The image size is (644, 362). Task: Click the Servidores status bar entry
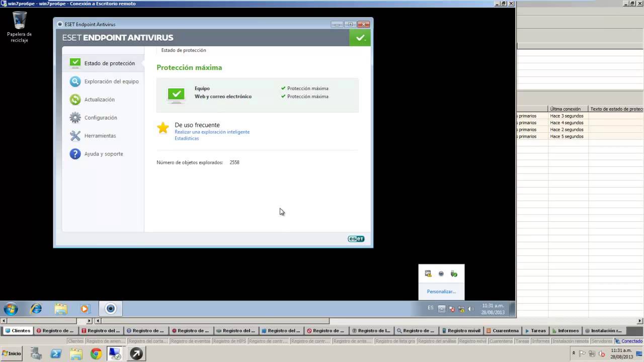[602, 341]
